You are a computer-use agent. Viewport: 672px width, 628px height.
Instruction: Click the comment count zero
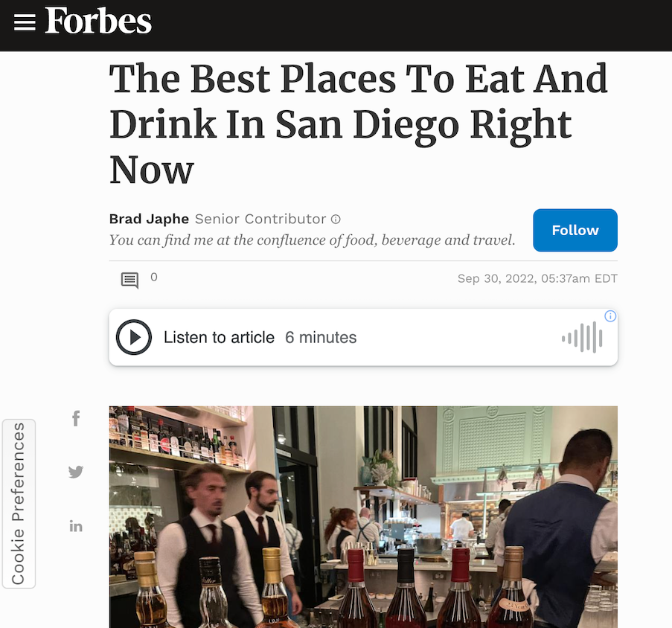coord(154,277)
